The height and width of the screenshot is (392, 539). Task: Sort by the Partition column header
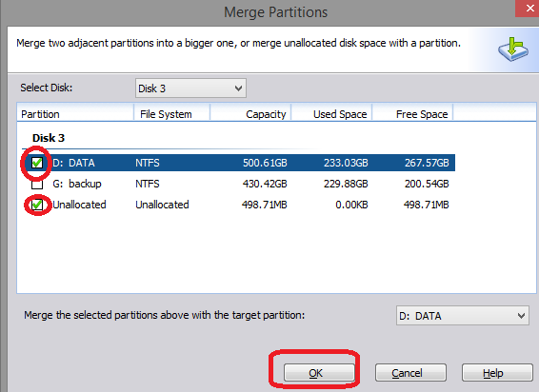(75, 114)
